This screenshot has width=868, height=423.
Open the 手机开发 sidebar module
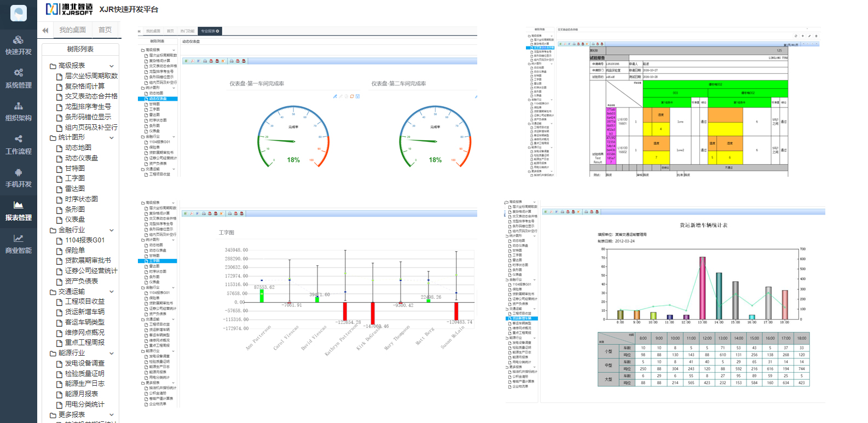(x=19, y=178)
